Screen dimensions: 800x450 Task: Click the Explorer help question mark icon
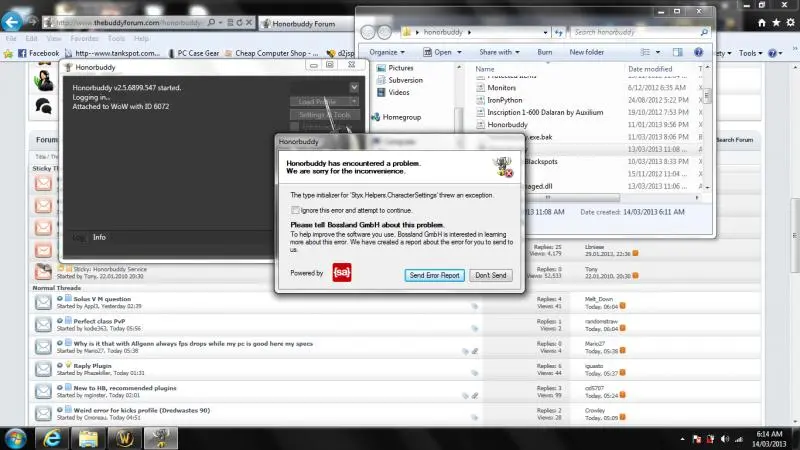[x=698, y=52]
